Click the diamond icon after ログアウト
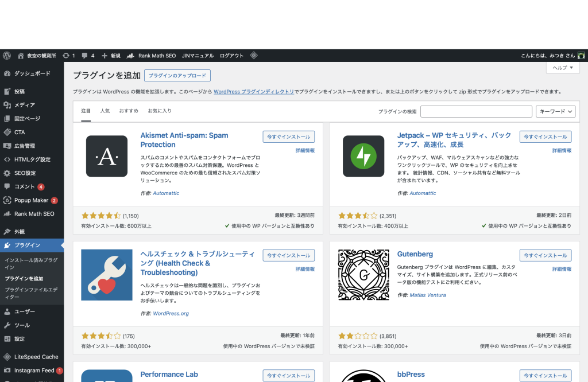Image resolution: width=588 pixels, height=382 pixels. [253, 56]
